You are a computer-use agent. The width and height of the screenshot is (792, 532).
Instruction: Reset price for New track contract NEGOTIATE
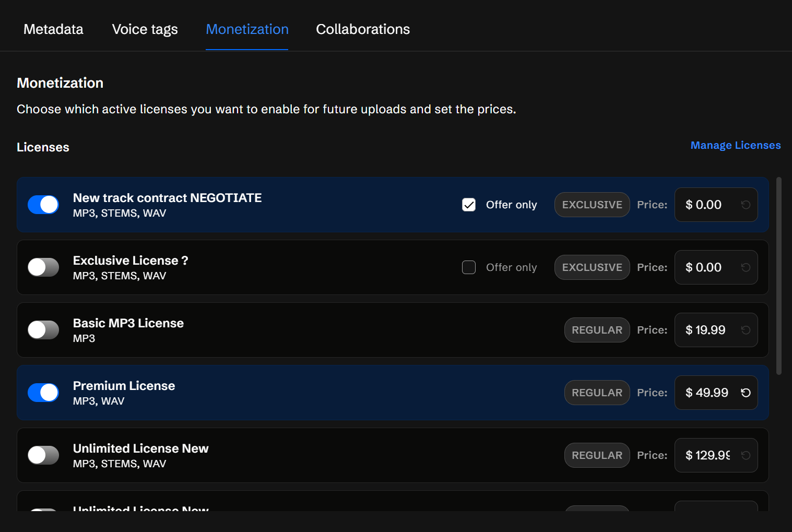[x=746, y=205]
